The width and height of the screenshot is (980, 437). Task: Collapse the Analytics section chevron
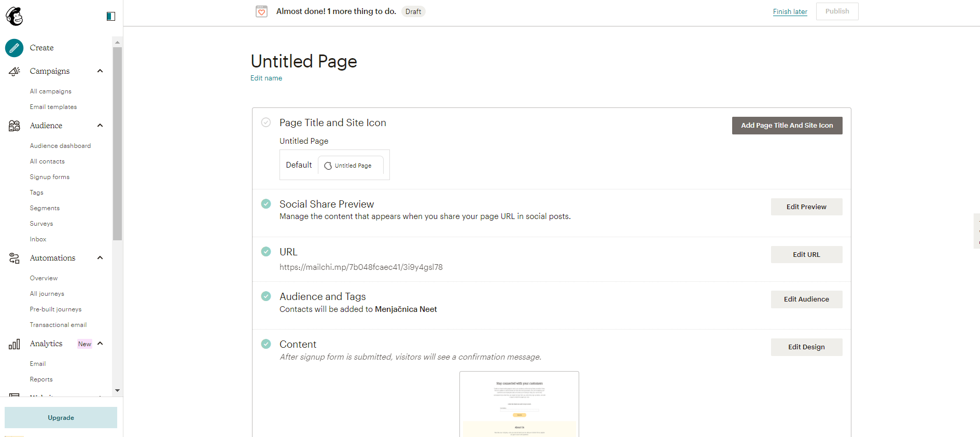100,344
